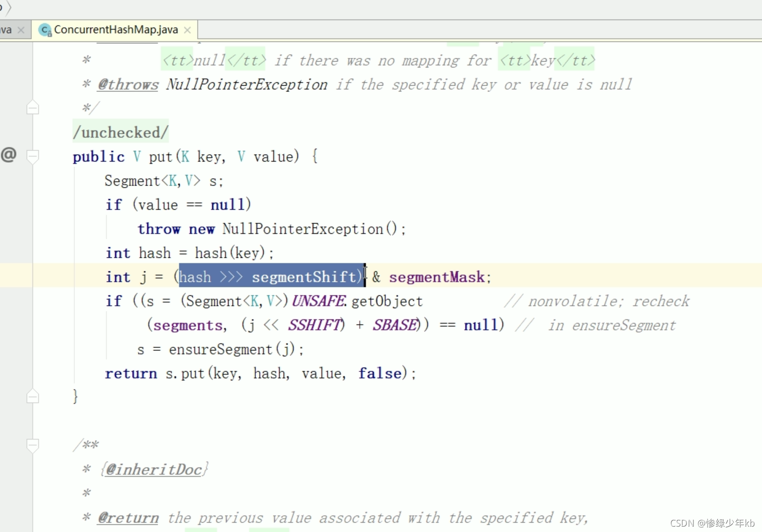Click the '// nonvolatile; recheck' comment

point(597,301)
